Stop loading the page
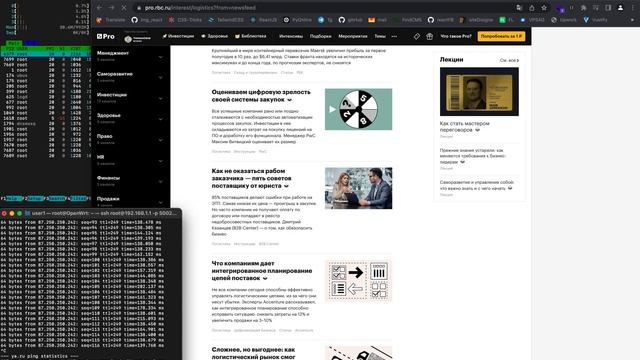The width and height of the screenshot is (640, 360). pyautogui.click(x=124, y=8)
